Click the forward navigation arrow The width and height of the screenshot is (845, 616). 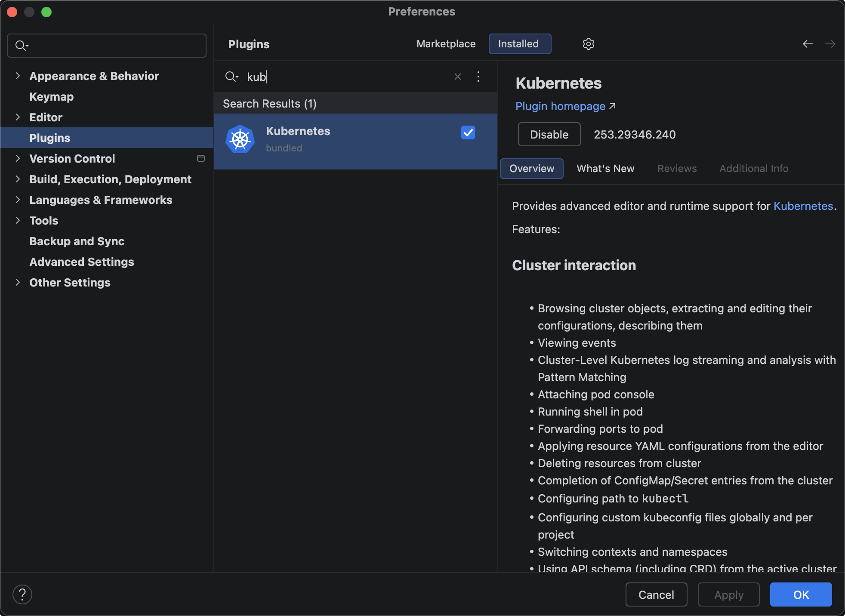tap(830, 44)
